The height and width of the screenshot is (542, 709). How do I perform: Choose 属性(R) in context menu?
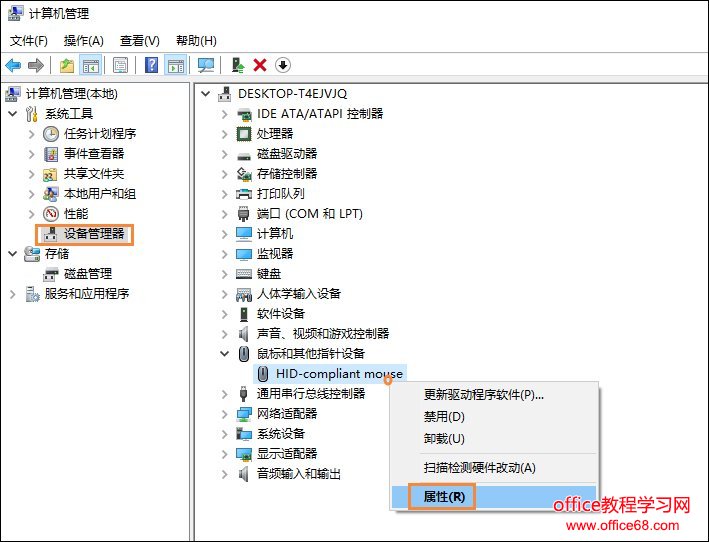(494, 497)
